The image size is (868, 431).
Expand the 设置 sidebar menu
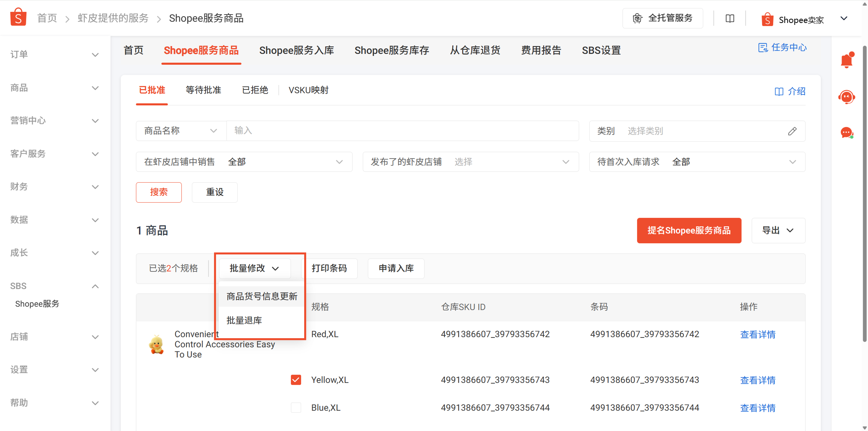click(55, 370)
